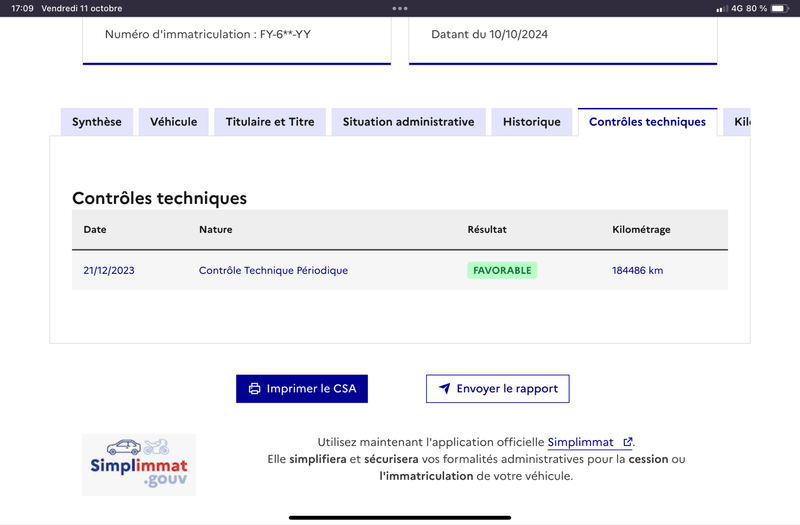Viewport: 800px width, 525px height.
Task: Click the FAVORABLE result badge
Action: click(x=502, y=270)
